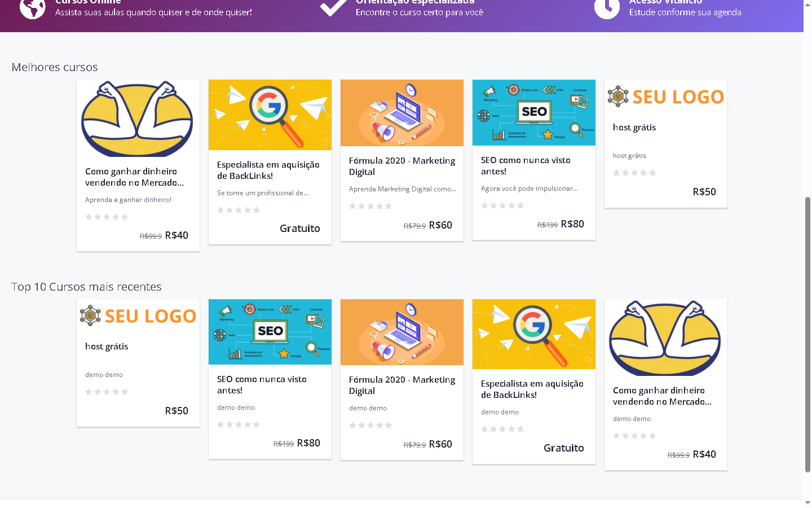Image resolution: width=812 pixels, height=508 pixels.
Task: Click the R$80 price in Melhores cursos SEO card
Action: 572,224
